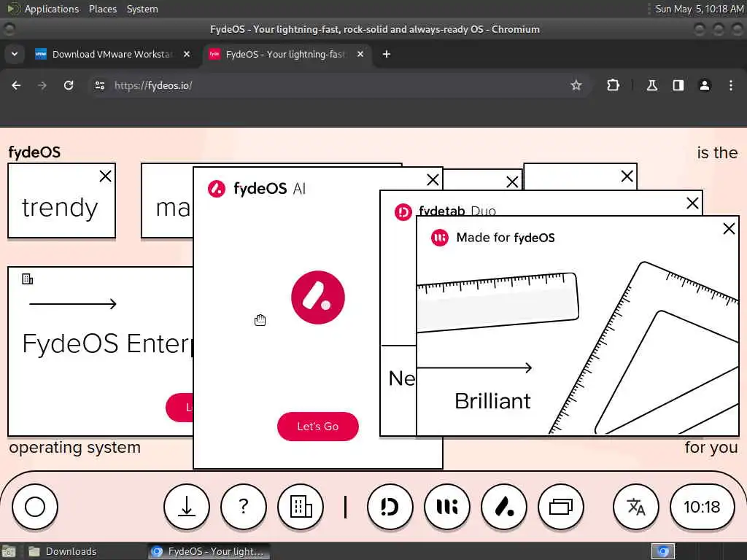Close the fydetab Duo card
This screenshot has height=560, width=747.
[x=693, y=203]
